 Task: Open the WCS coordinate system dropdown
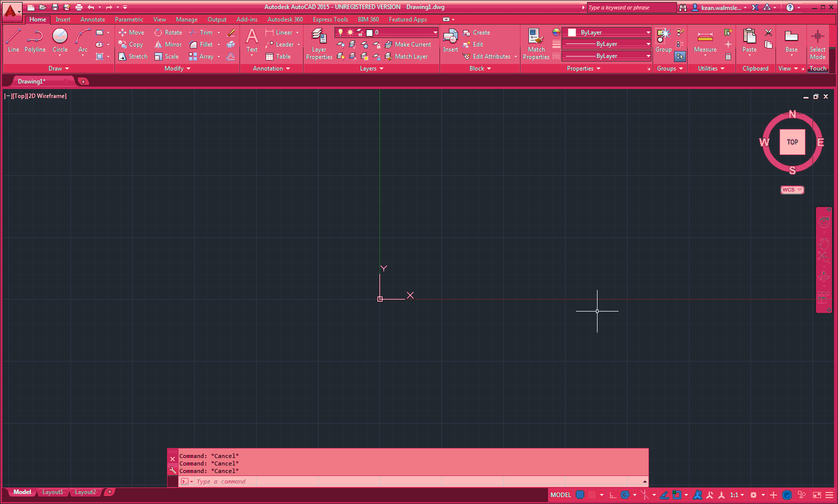coord(792,190)
